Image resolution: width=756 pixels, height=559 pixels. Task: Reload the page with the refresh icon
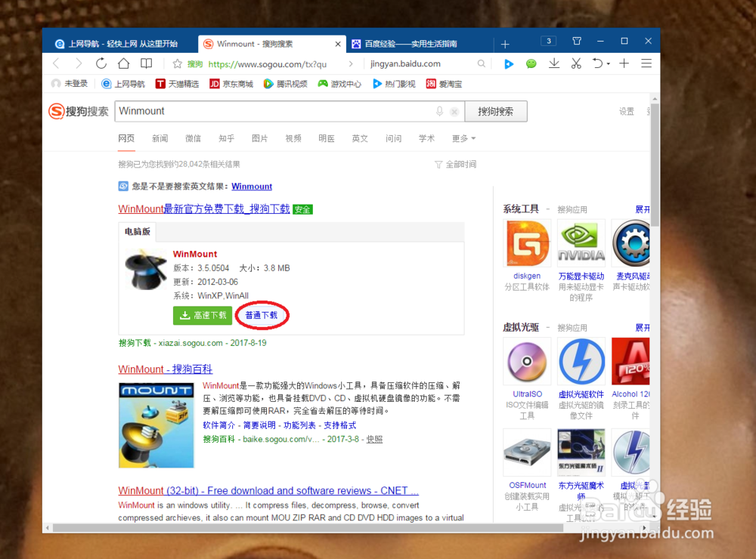pos(101,63)
